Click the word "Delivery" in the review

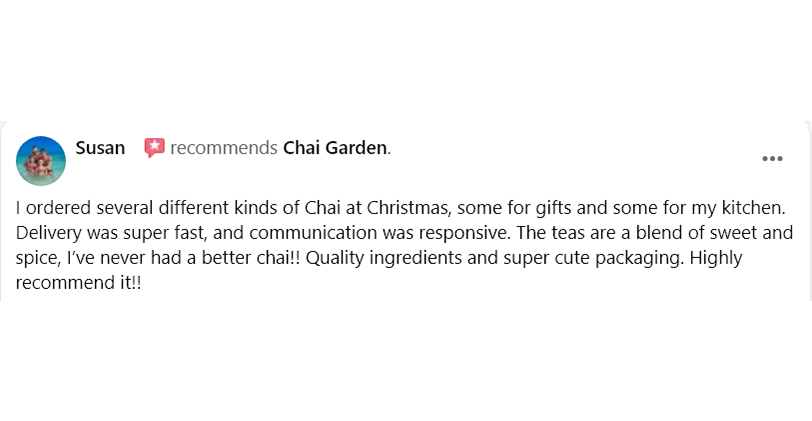(x=50, y=233)
